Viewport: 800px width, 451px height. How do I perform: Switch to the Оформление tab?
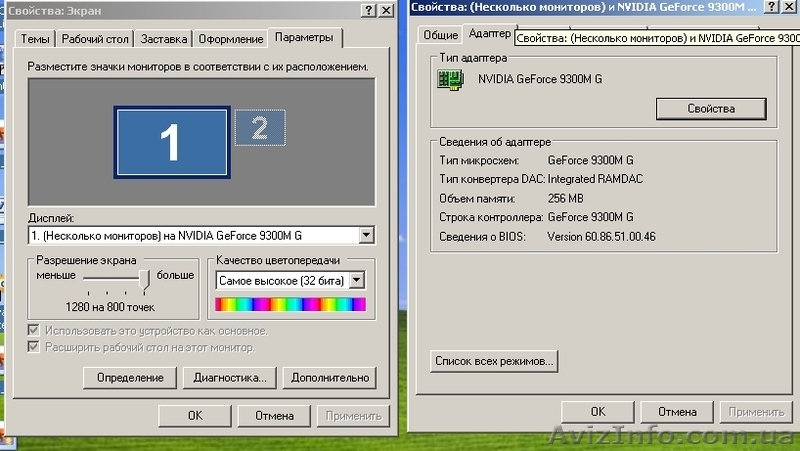(231, 39)
